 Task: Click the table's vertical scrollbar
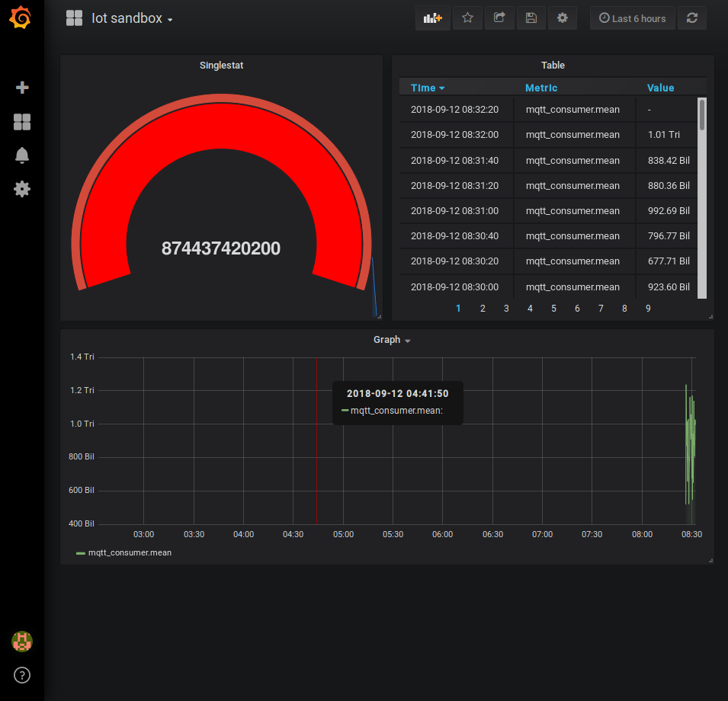click(702, 114)
